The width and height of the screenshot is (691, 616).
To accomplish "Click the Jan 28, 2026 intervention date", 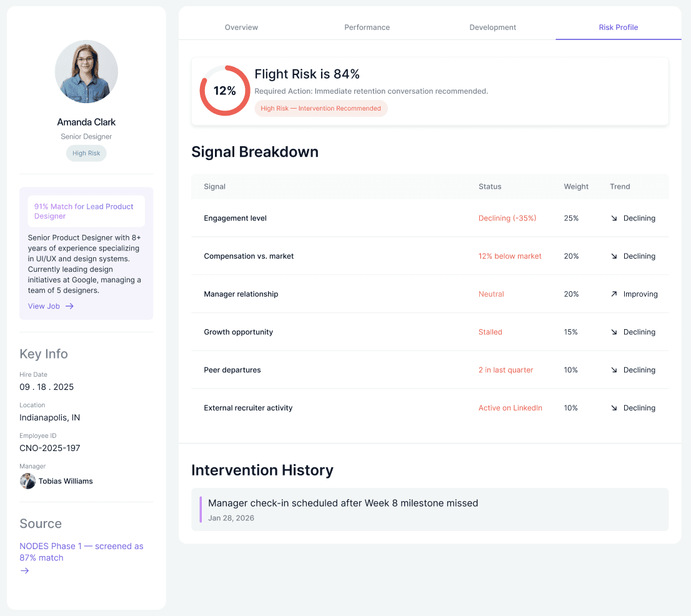I will pyautogui.click(x=231, y=518).
